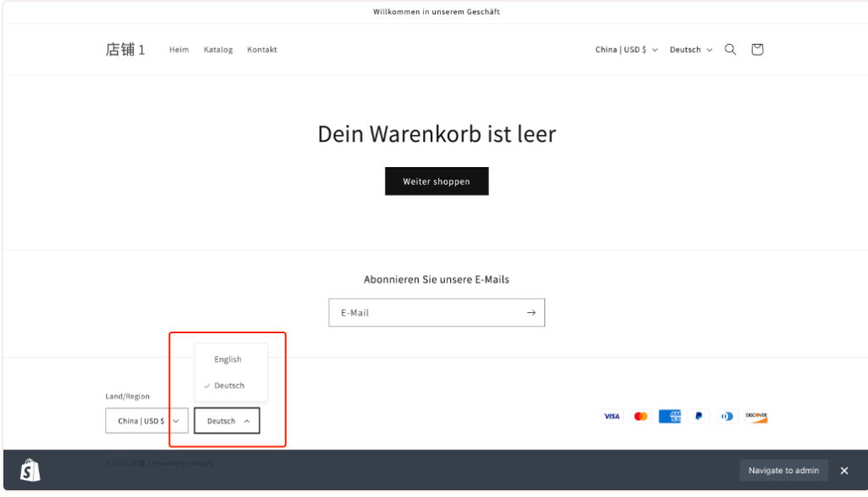Select checked Deutsch language option
The width and height of the screenshot is (868, 497).
229,386
